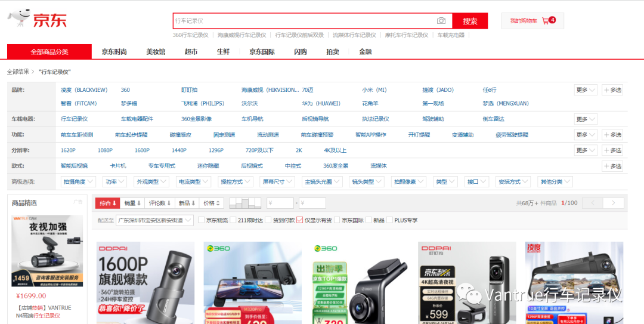644x324 pixels.
Task: Open the 超市 nav item
Action: pyautogui.click(x=191, y=52)
